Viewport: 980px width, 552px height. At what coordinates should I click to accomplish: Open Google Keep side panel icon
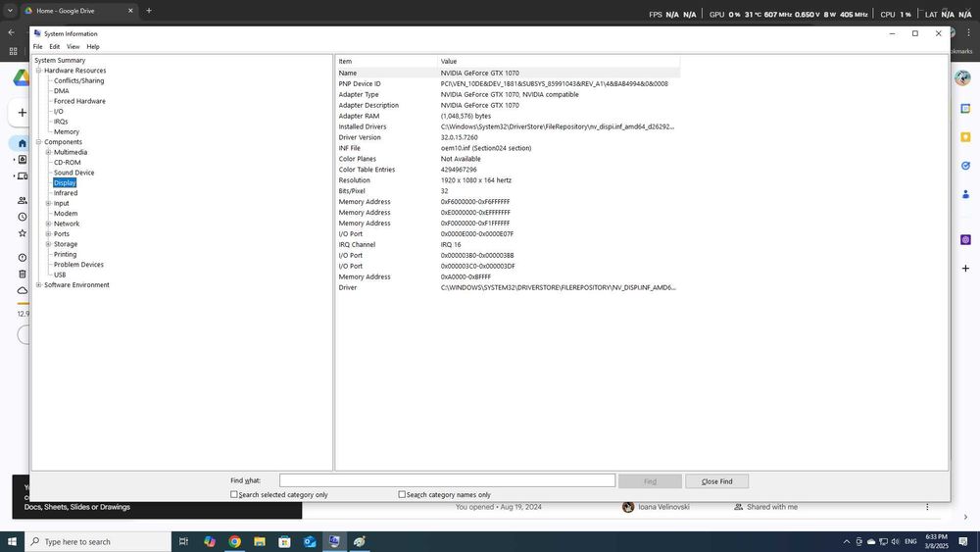[965, 137]
